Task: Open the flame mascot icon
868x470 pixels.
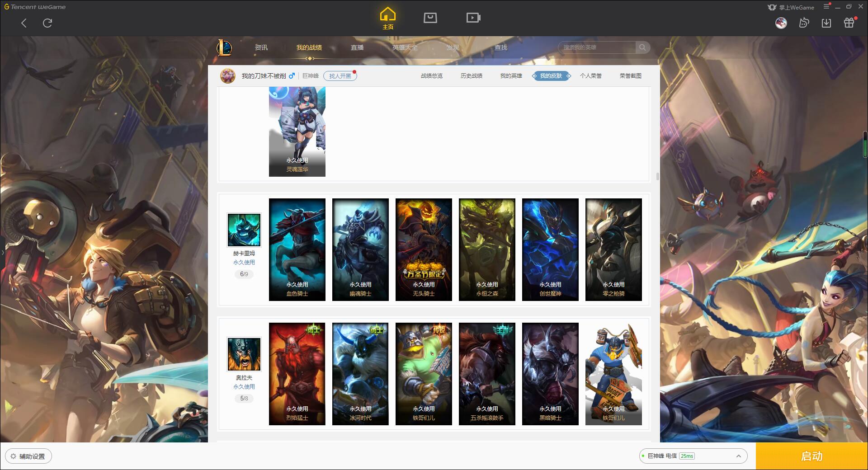Action: (x=804, y=23)
